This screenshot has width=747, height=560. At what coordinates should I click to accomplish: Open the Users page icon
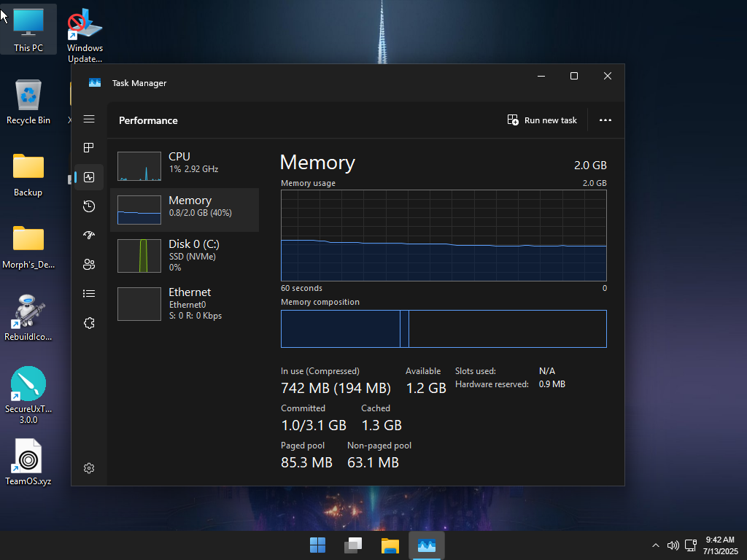[x=88, y=264]
